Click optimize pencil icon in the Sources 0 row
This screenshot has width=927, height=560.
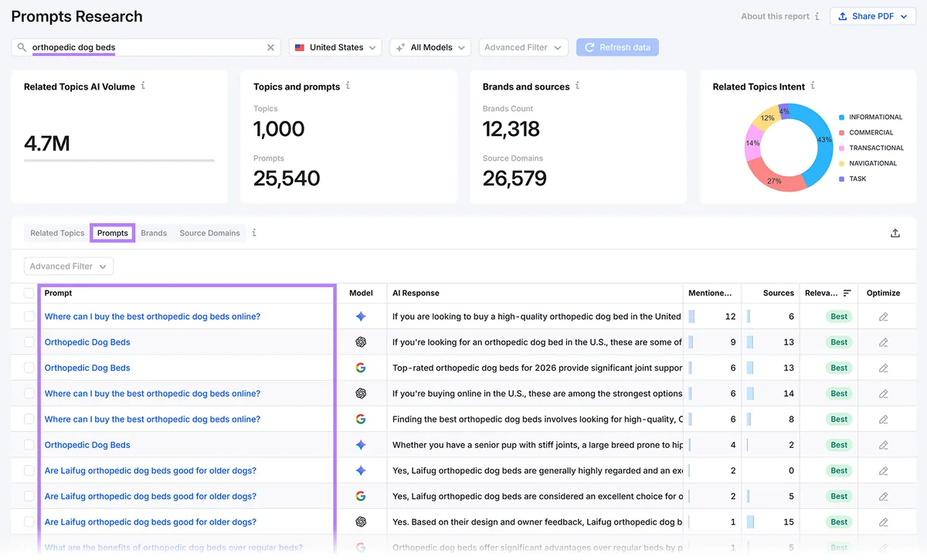884,470
